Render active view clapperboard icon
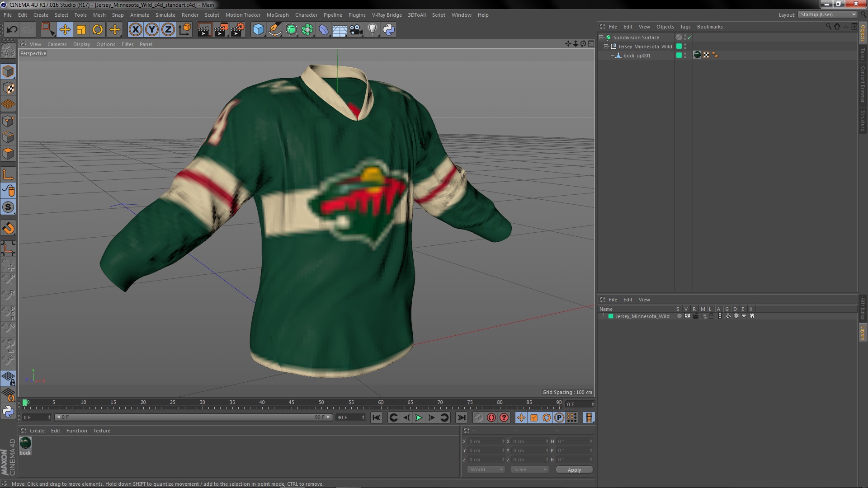868x488 pixels. [204, 30]
